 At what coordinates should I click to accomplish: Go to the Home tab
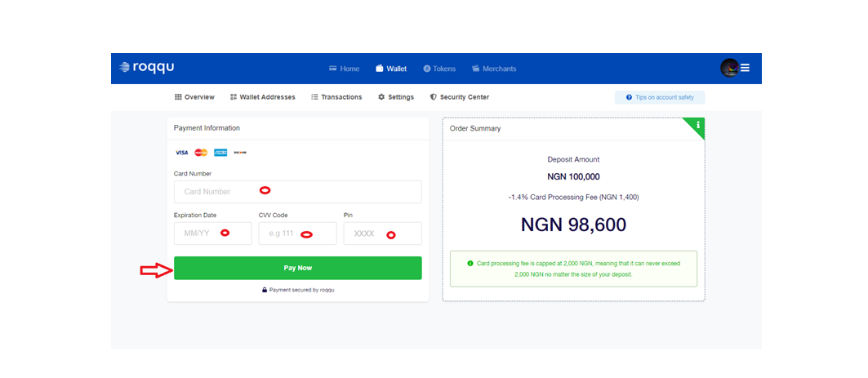point(344,69)
